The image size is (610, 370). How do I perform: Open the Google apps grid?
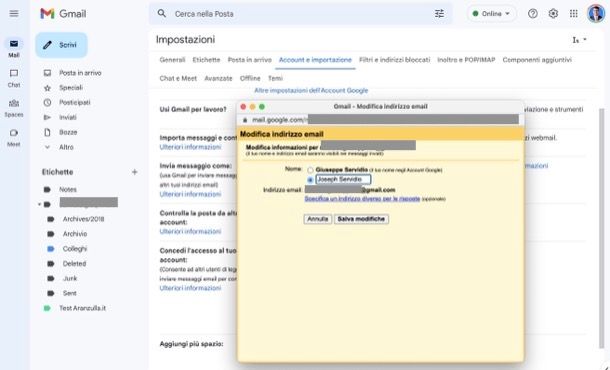[x=573, y=14]
